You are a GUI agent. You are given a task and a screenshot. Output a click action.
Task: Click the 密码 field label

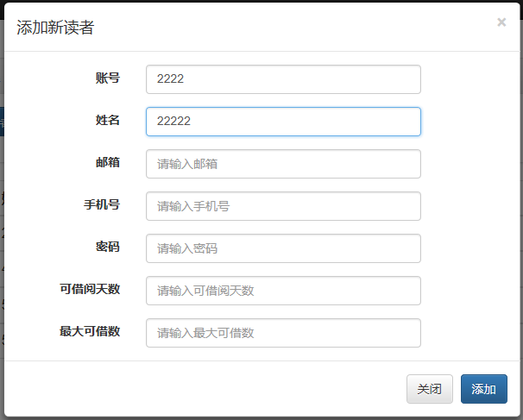[107, 247]
